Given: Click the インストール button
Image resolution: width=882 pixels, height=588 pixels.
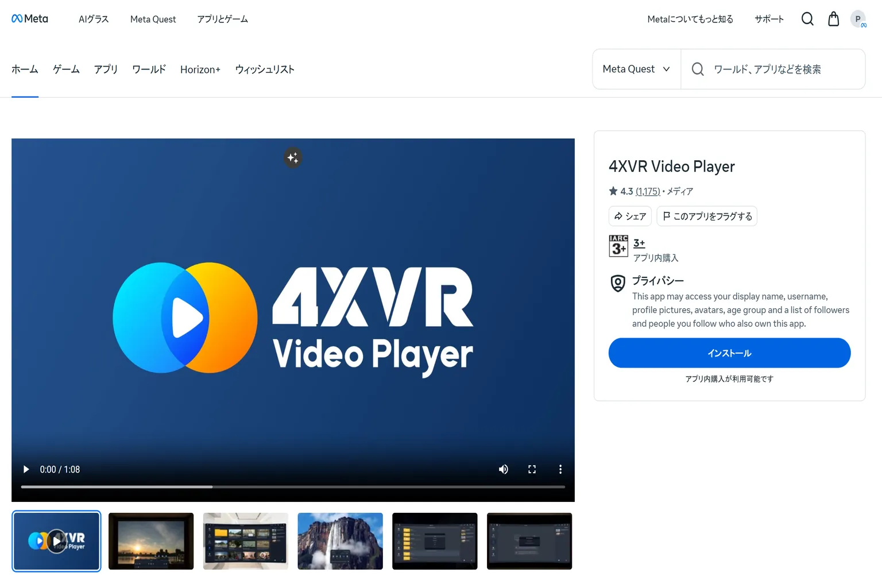Looking at the screenshot, I should coord(729,353).
